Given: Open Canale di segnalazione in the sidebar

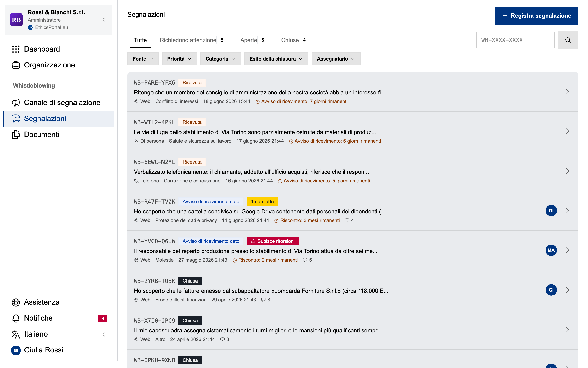Looking at the screenshot, I should tap(59, 102).
